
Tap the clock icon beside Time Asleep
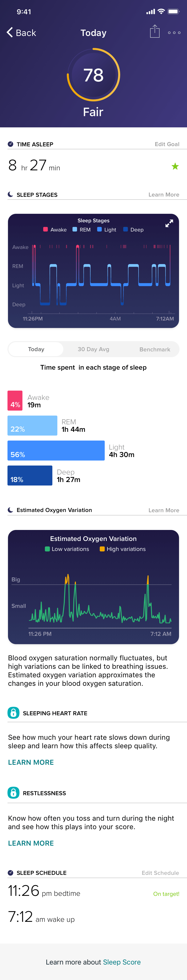point(11,144)
